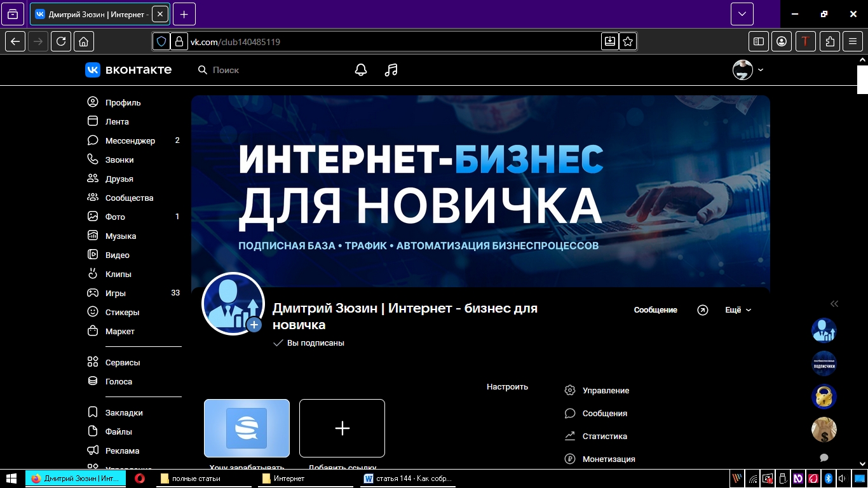
Task: Open Монетизация via the ruble icon
Action: [x=569, y=459]
